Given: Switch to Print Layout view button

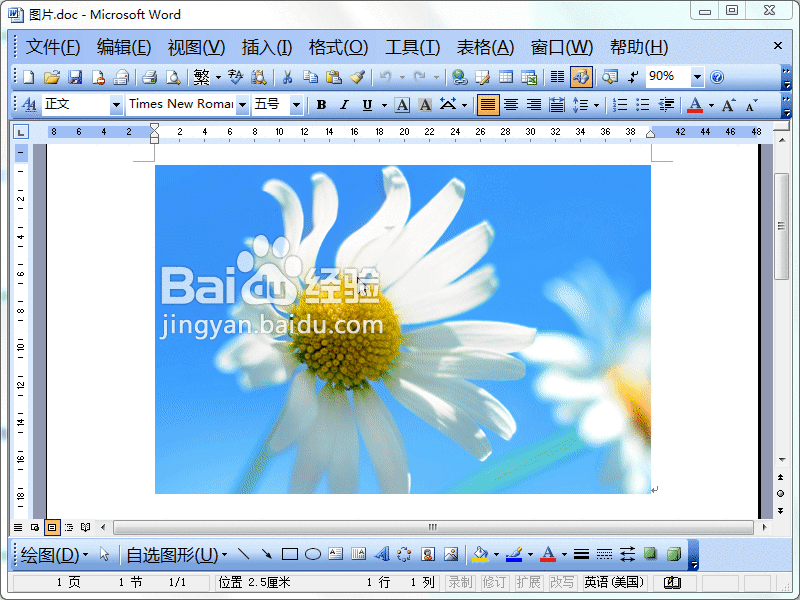Looking at the screenshot, I should 52,527.
